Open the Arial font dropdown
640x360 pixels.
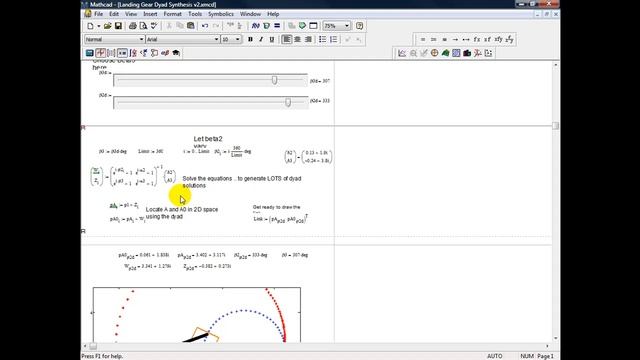pyautogui.click(x=216, y=40)
